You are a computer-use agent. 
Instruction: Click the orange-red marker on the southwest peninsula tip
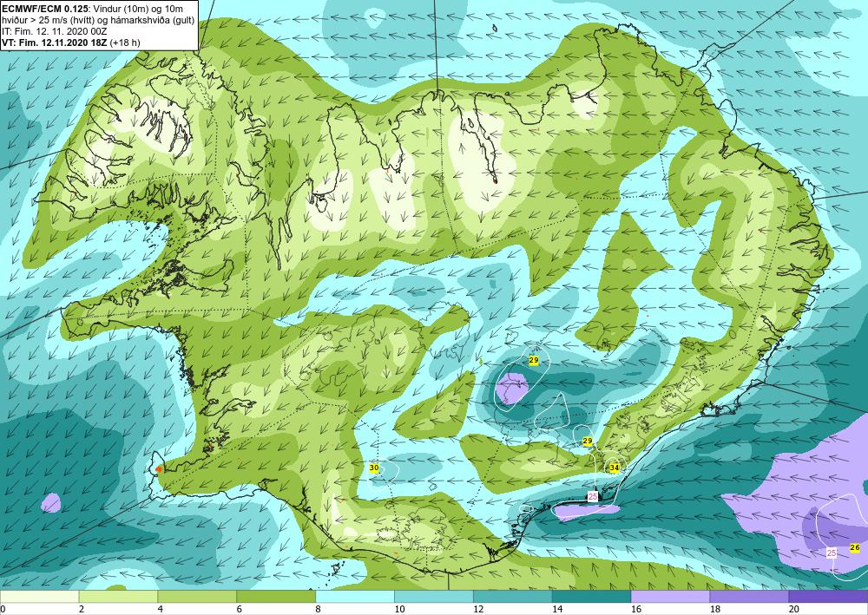coord(159,468)
